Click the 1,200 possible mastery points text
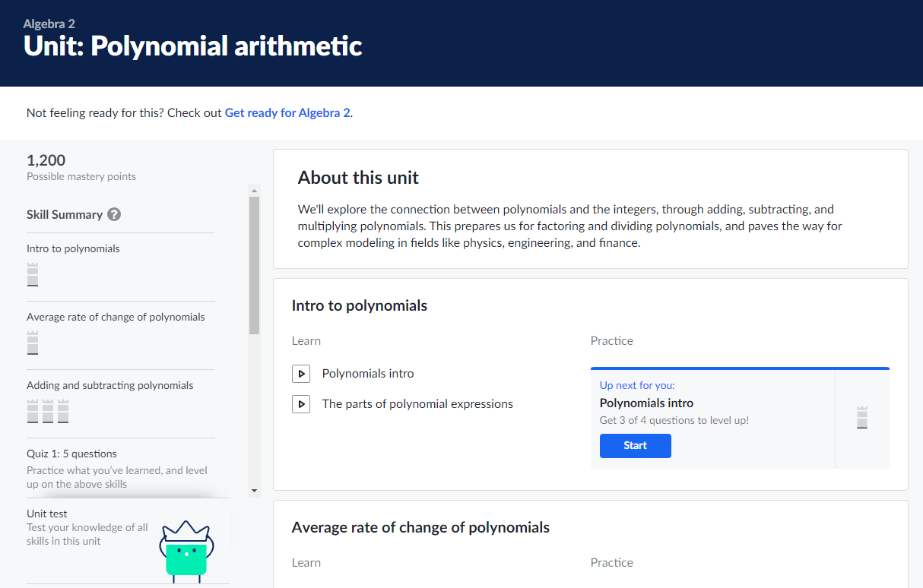 (x=81, y=168)
